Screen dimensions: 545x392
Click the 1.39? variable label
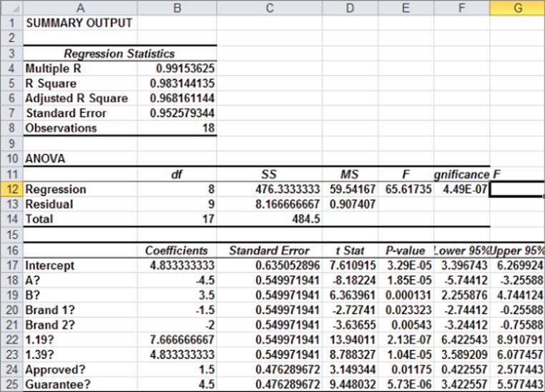point(39,355)
